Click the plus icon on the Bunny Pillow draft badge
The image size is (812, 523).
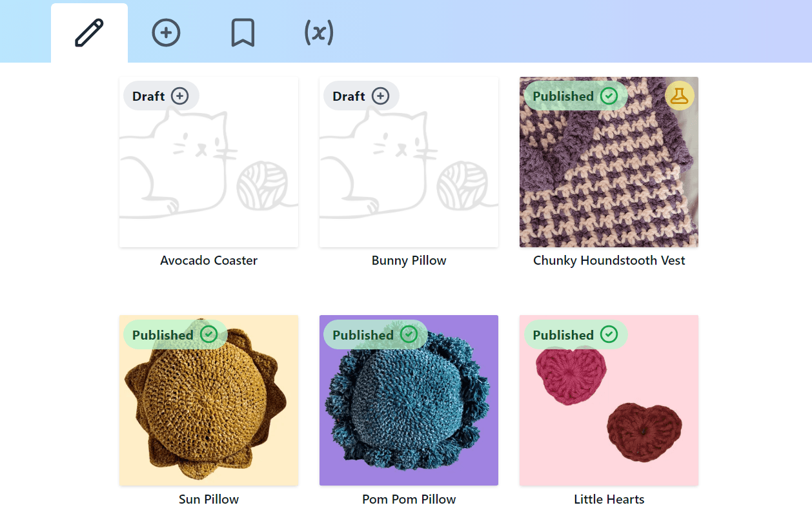381,95
